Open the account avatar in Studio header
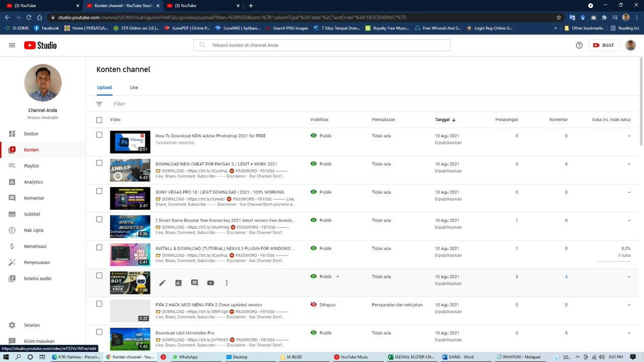 coord(631,46)
